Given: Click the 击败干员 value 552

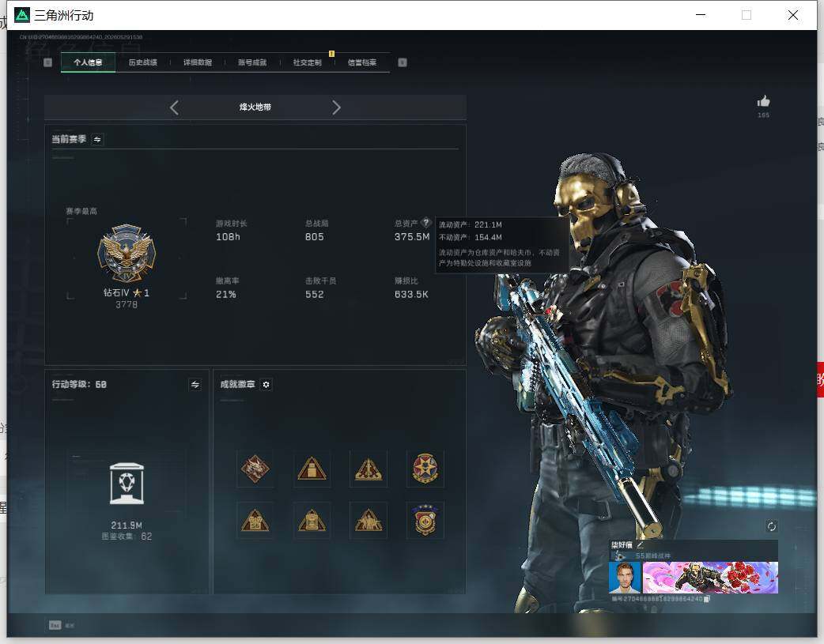Looking at the screenshot, I should pyautogui.click(x=314, y=295).
